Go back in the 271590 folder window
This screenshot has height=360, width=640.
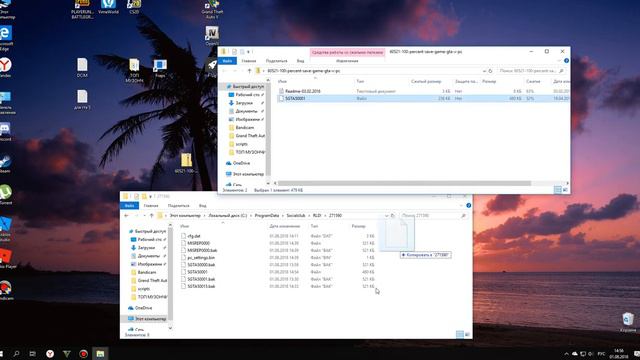click(x=126, y=216)
